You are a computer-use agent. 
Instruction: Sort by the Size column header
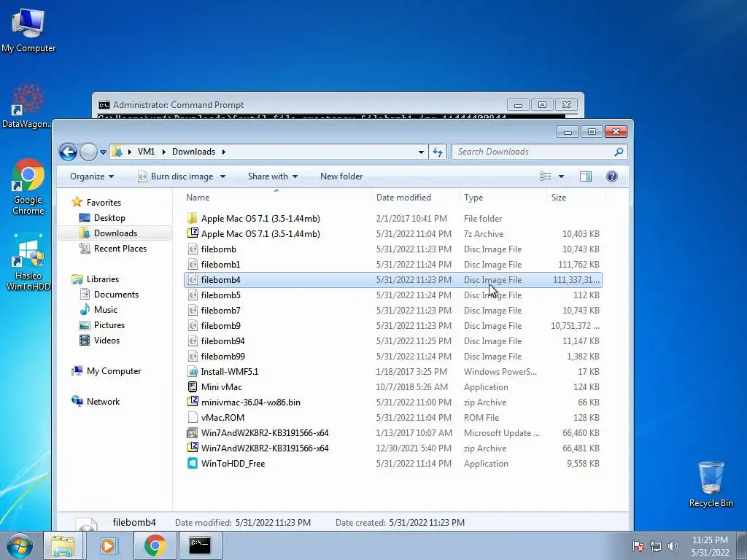pyautogui.click(x=576, y=198)
